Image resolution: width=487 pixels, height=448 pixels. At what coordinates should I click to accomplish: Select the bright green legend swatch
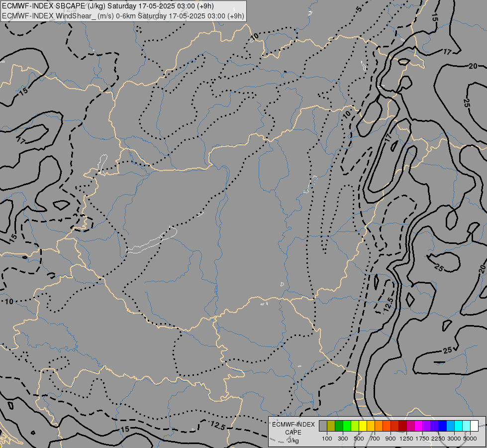(347, 426)
